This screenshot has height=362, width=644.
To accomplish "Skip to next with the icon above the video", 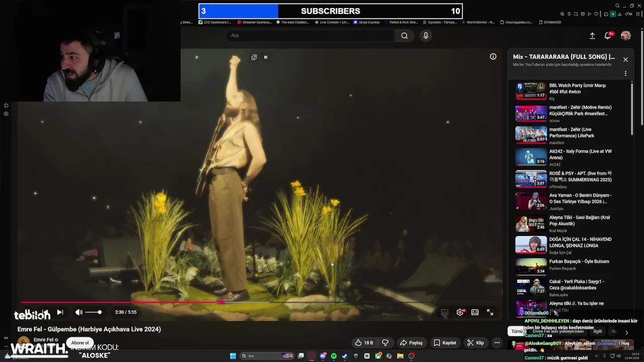I will click(266, 57).
